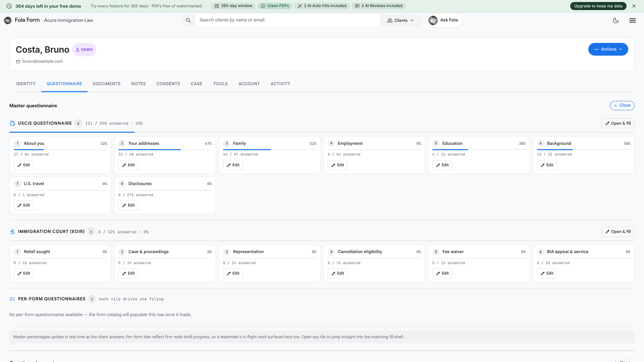Edit the Representation section

pos(233,273)
